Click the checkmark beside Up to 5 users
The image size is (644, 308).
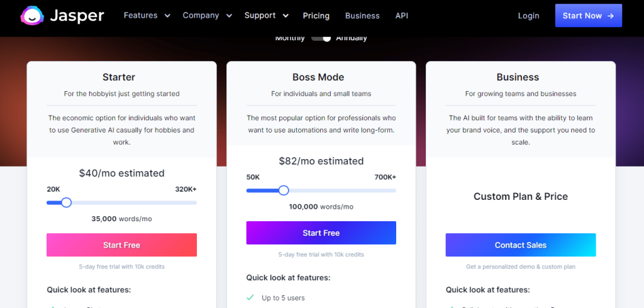[250, 297]
